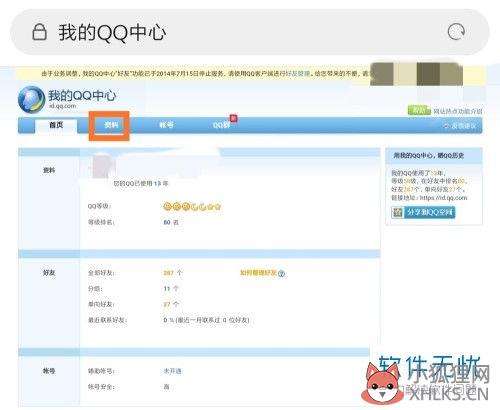Open the QQ群 tab
The height and width of the screenshot is (410, 500).
click(x=221, y=125)
